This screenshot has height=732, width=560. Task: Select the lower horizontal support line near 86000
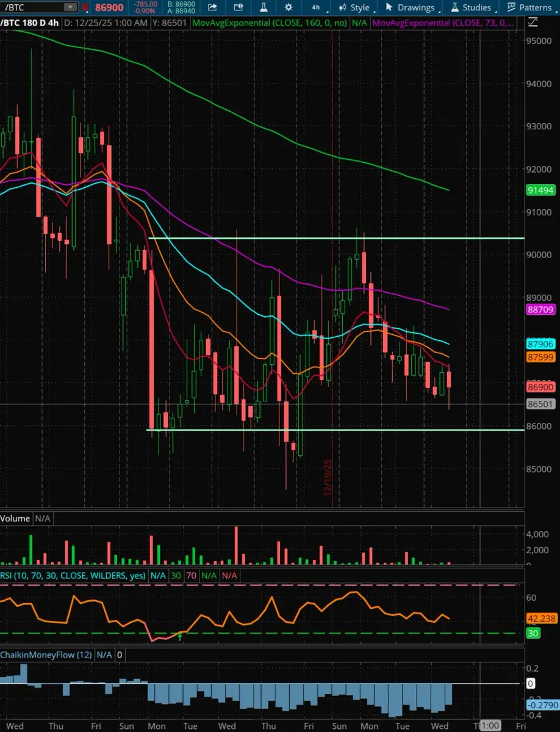[336, 430]
